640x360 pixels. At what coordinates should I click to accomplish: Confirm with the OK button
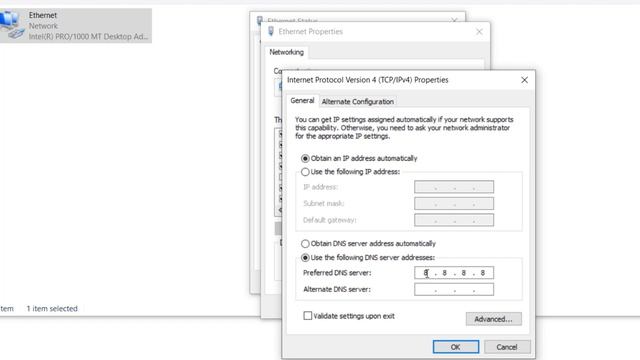pos(456,347)
